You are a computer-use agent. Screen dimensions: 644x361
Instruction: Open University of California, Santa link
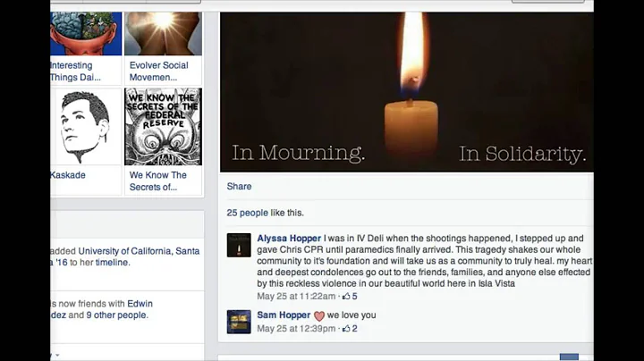click(x=139, y=251)
